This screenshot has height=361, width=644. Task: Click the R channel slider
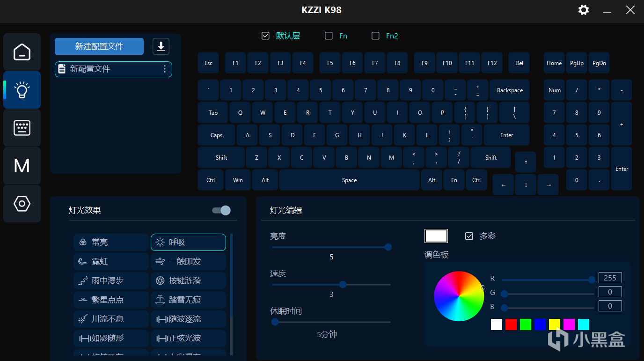548,280
